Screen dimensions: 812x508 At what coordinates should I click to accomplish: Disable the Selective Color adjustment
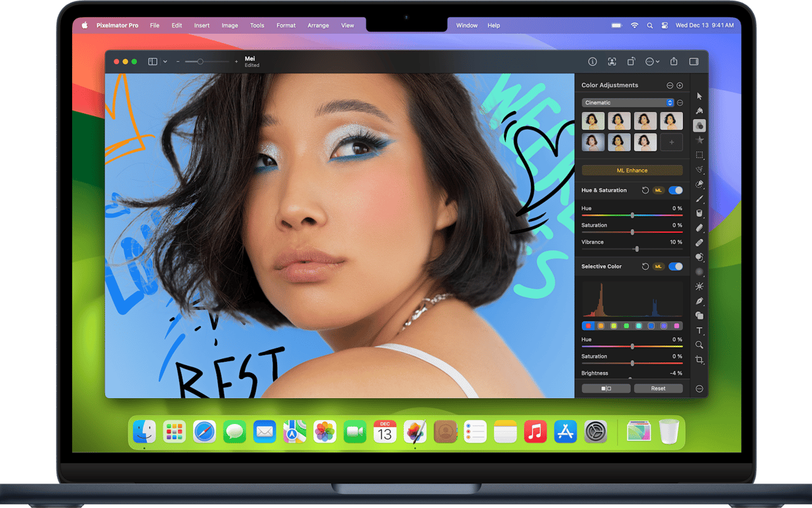click(x=676, y=266)
